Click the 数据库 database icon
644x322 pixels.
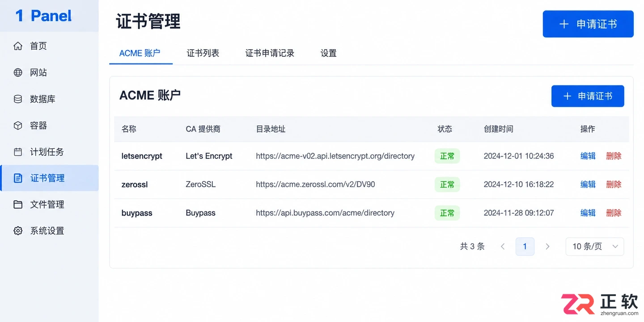pyautogui.click(x=18, y=99)
